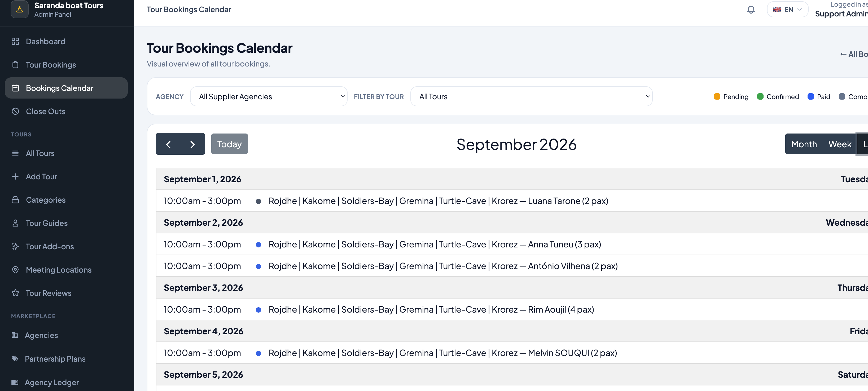
Task: Click the September 4, 2026 date header
Action: point(204,331)
